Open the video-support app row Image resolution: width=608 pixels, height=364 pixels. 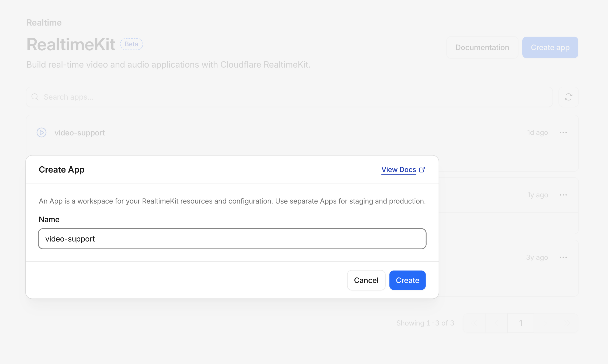[x=302, y=132]
